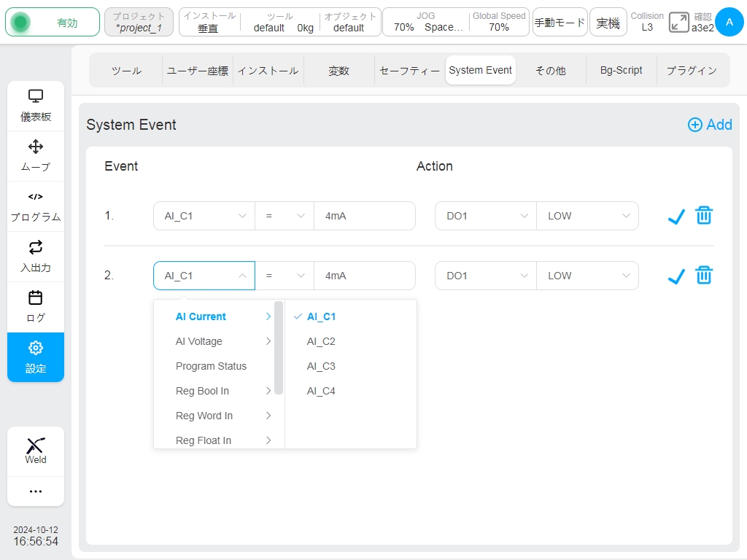This screenshot has width=747, height=560.
Task: Switch the 手動モード manual mode button
Action: click(x=560, y=23)
